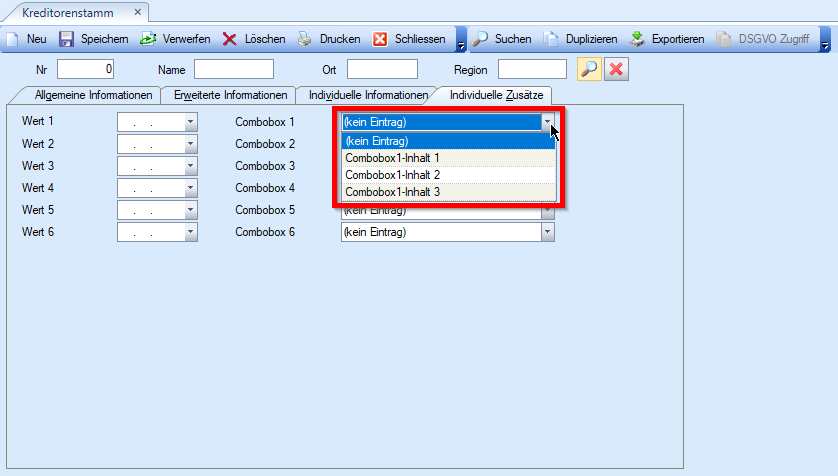Choose Combobox1-Inhalt 3 from list
Image resolution: width=838 pixels, height=476 pixels.
click(449, 192)
